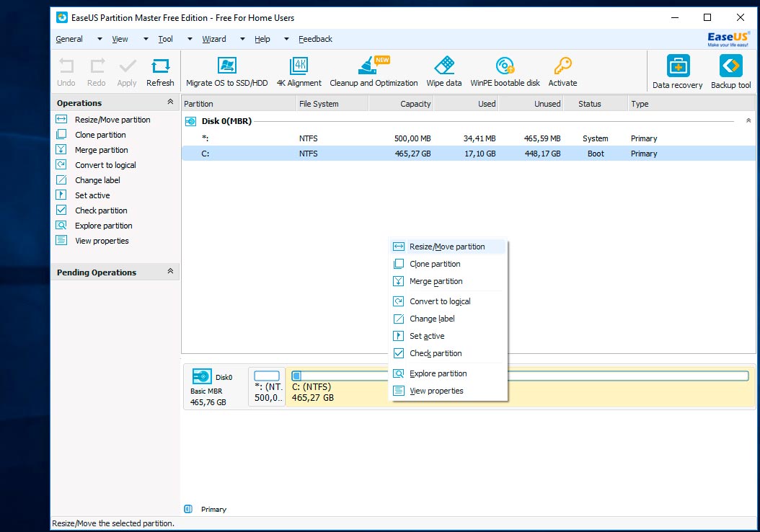
Task: Click the Unused column header
Action: (531, 104)
